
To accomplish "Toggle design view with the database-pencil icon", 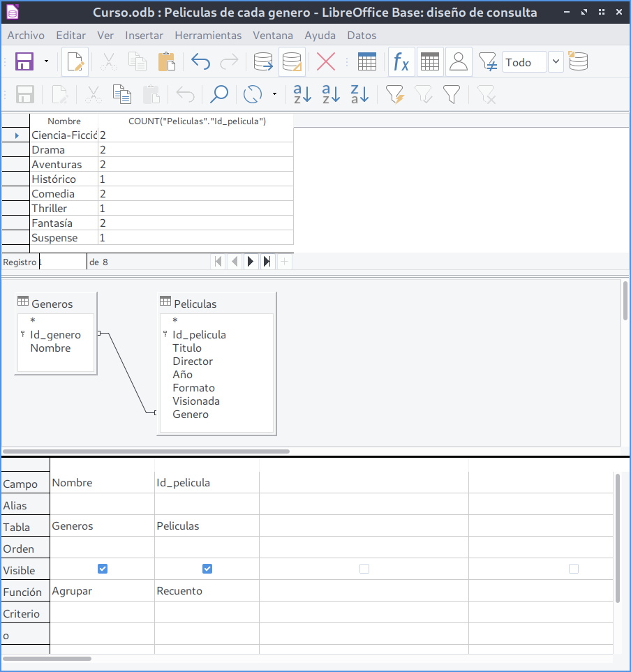I will tap(292, 61).
